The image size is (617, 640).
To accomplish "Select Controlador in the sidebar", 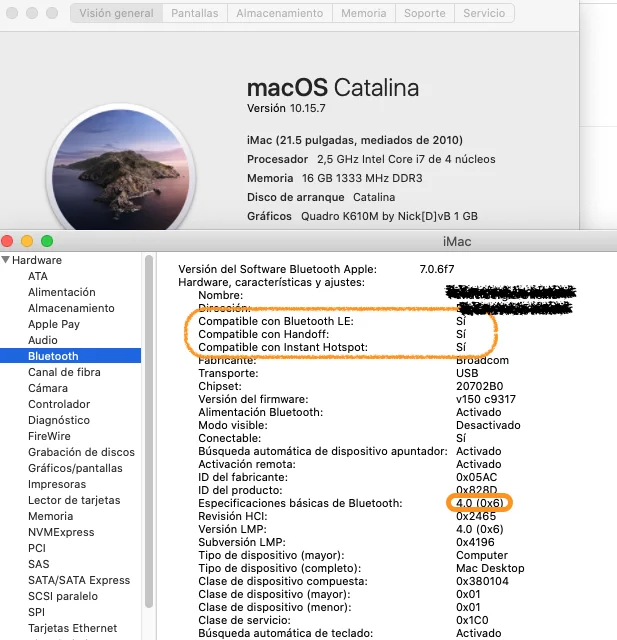I will [x=59, y=404].
